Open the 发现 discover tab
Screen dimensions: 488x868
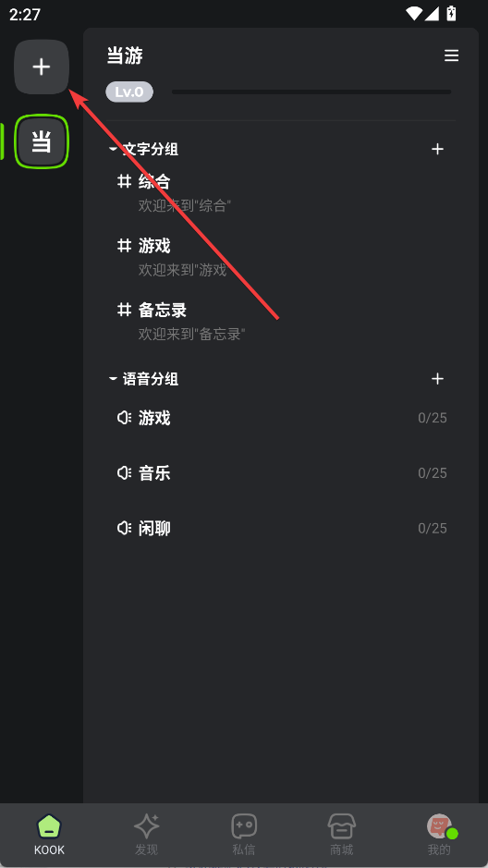coord(147,835)
